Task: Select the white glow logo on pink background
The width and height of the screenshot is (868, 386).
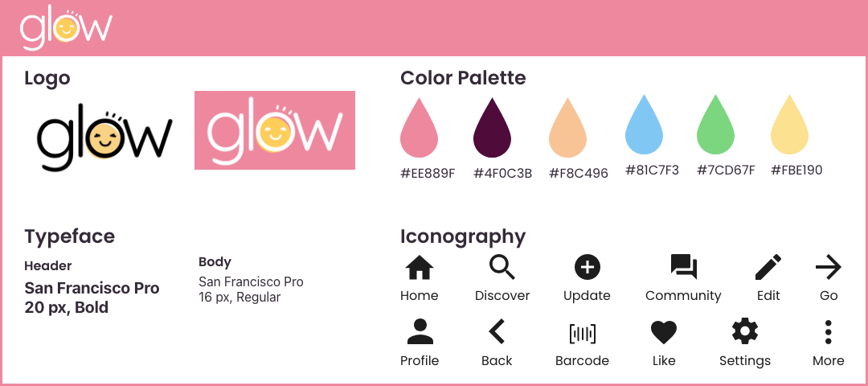Action: coord(275,130)
